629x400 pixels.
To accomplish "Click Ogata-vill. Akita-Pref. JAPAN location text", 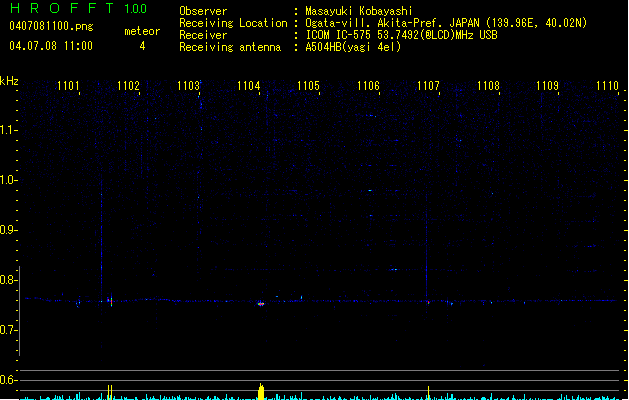I will pos(395,23).
